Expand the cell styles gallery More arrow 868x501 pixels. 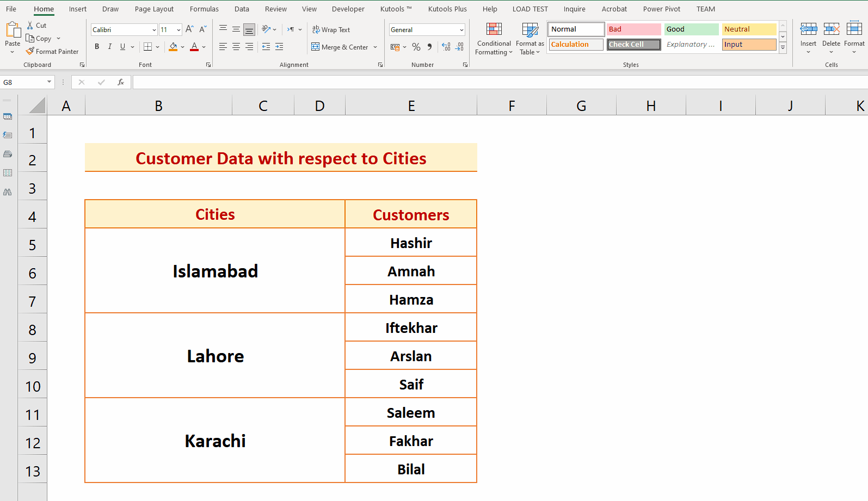pos(783,48)
